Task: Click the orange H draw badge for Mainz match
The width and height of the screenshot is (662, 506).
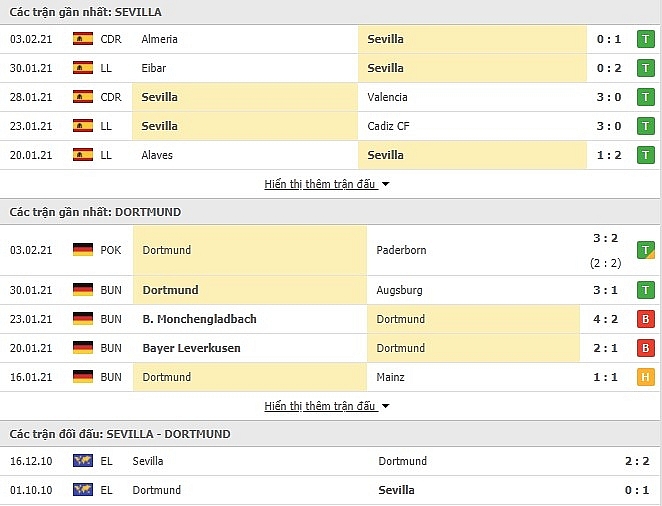Action: coord(646,377)
